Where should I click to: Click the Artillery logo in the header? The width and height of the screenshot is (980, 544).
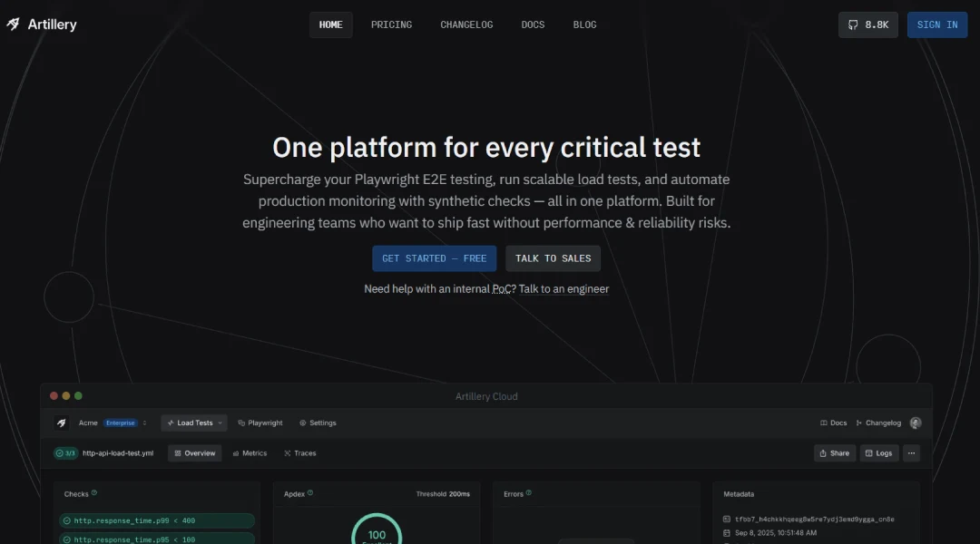point(41,24)
